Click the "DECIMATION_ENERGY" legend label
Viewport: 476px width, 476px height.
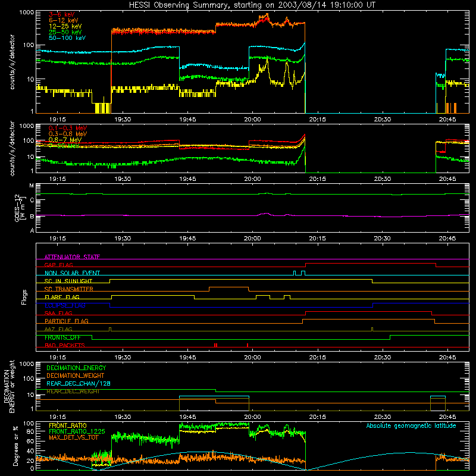(76, 368)
